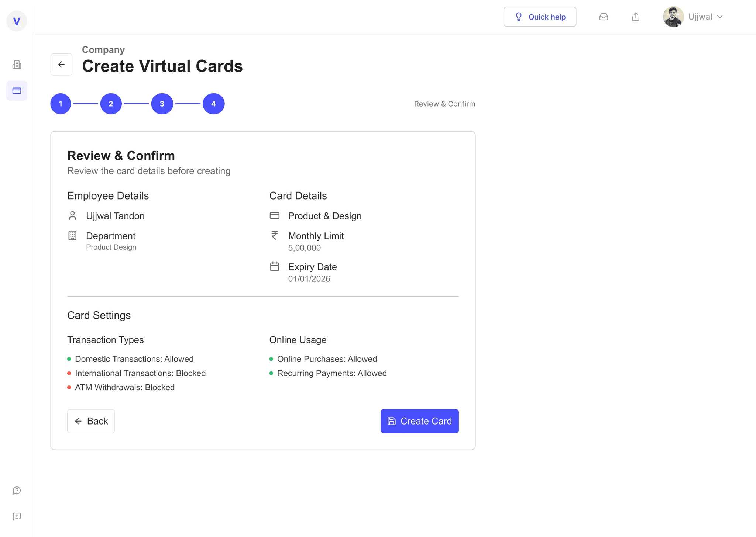
Task: Open the help chat sidebar icon
Action: coord(17,491)
